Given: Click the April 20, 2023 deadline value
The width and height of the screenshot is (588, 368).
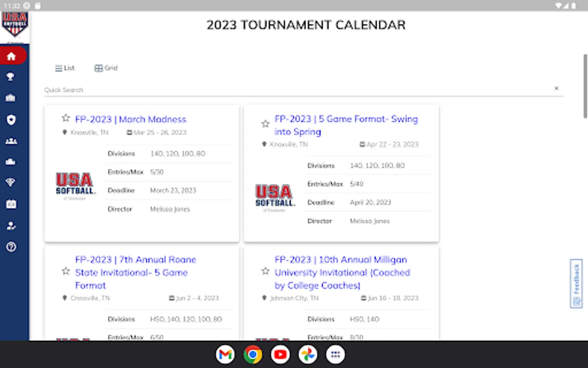Looking at the screenshot, I should pos(370,202).
